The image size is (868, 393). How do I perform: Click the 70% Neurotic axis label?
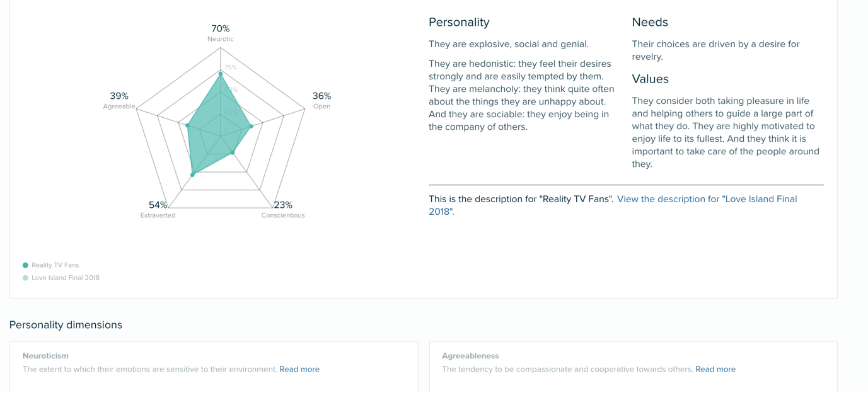221,29
